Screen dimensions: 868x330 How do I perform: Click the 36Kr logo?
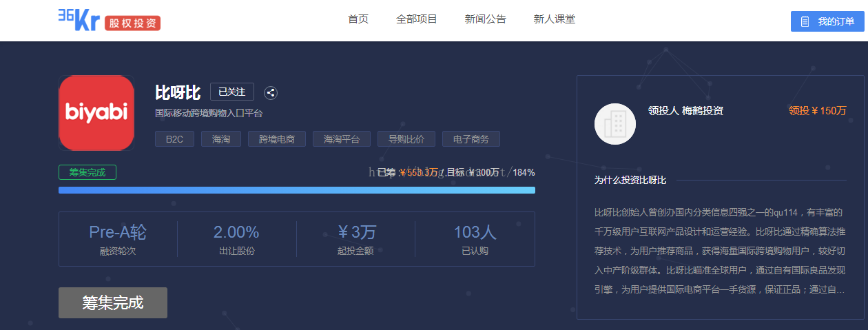(x=79, y=20)
